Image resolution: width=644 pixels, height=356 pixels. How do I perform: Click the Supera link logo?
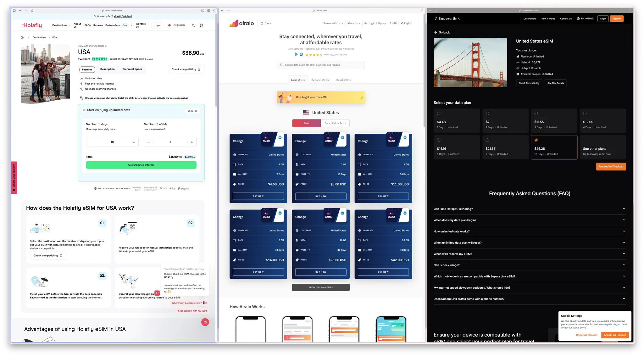coord(447,19)
